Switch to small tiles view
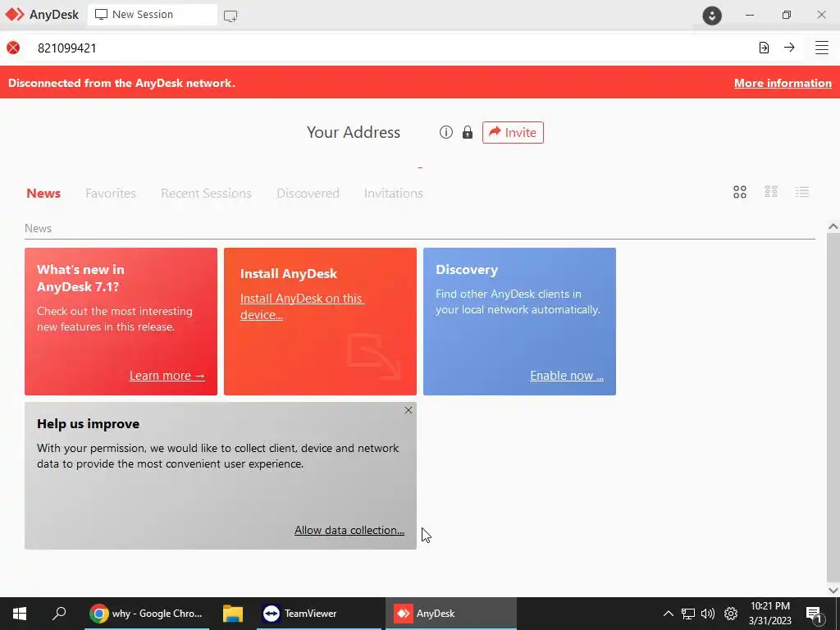840x630 pixels. click(x=771, y=192)
